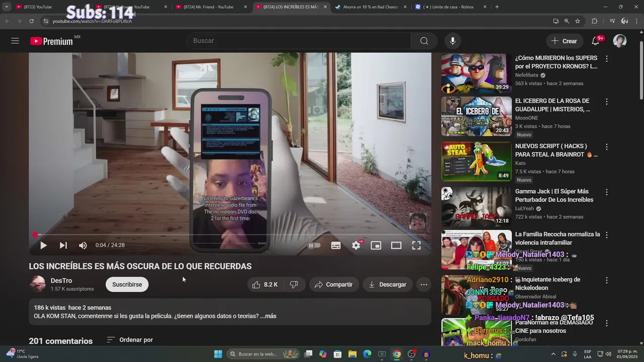Switch to the Límite de casa - Roblox tab

pyautogui.click(x=450, y=7)
